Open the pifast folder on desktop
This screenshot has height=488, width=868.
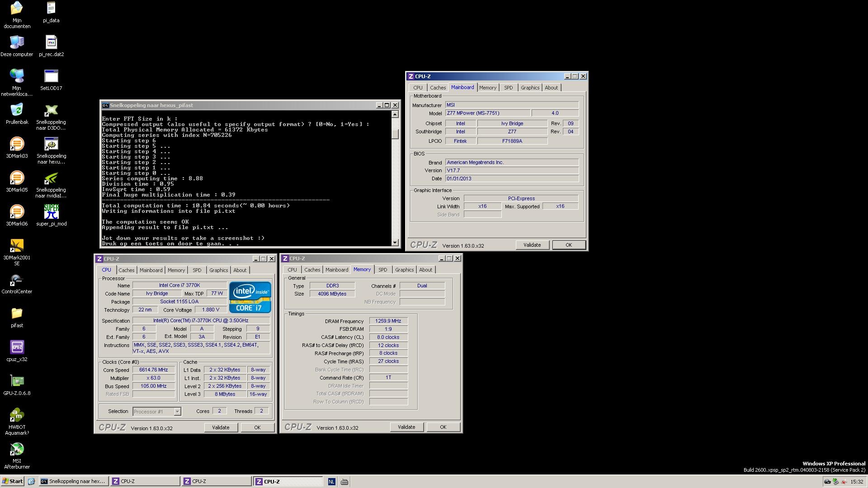point(17,314)
